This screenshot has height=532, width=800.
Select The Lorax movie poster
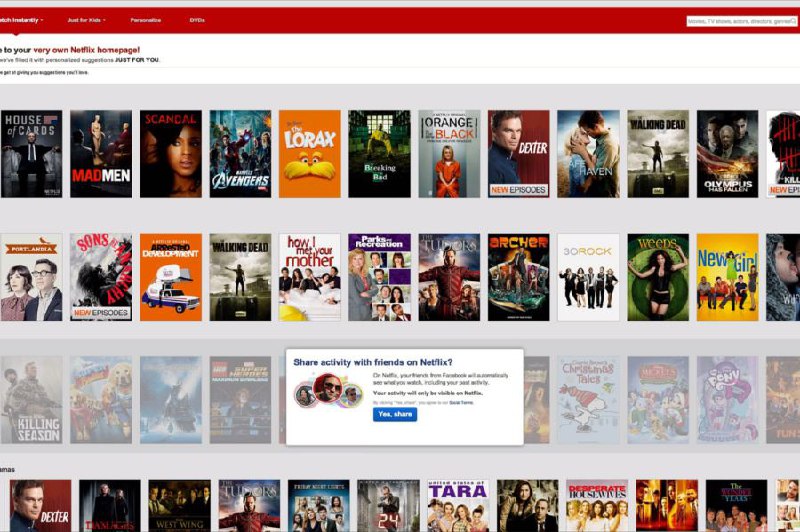pos(310,153)
